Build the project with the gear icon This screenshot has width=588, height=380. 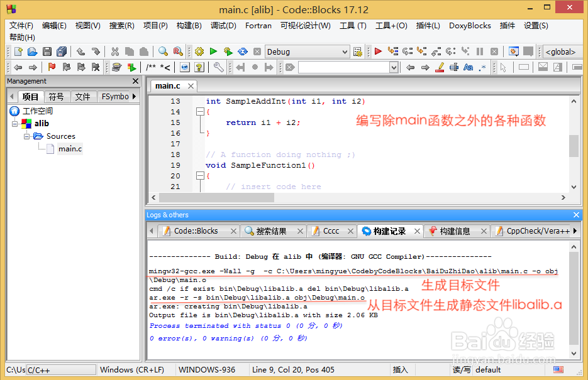tap(199, 52)
